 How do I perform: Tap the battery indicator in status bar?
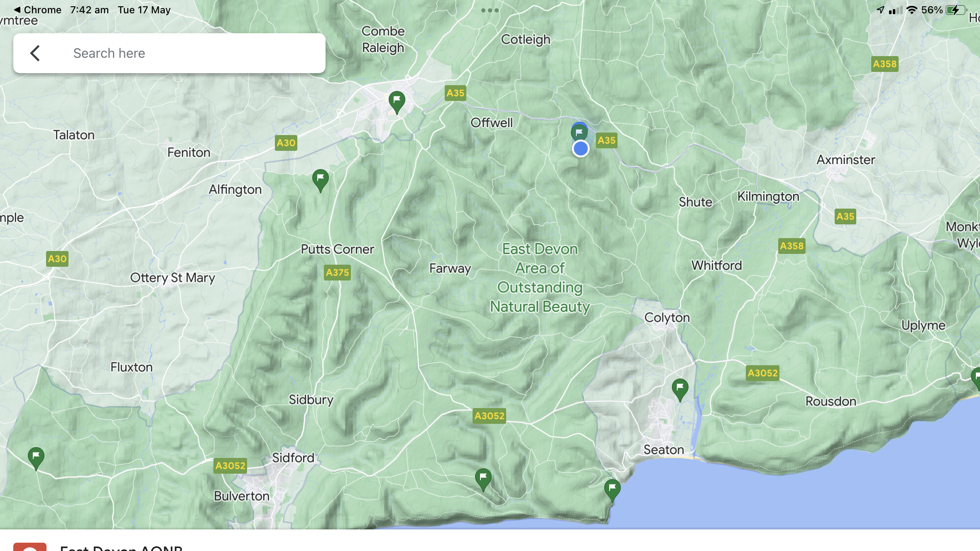coord(955,10)
